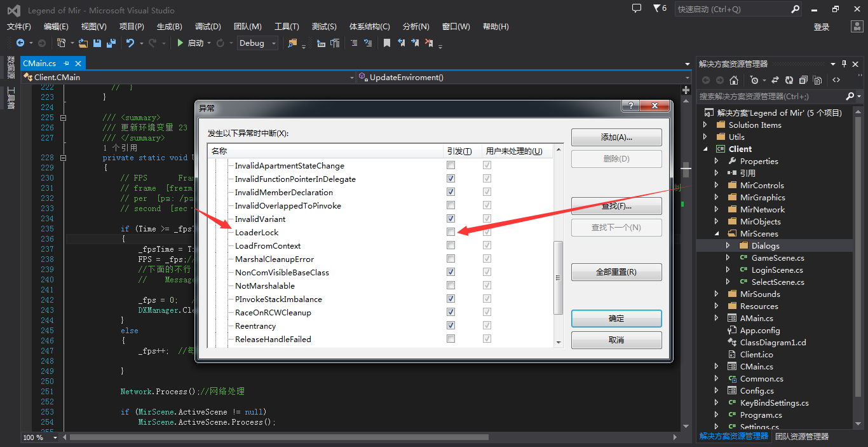Collapse the MirScenes folder

(717, 234)
